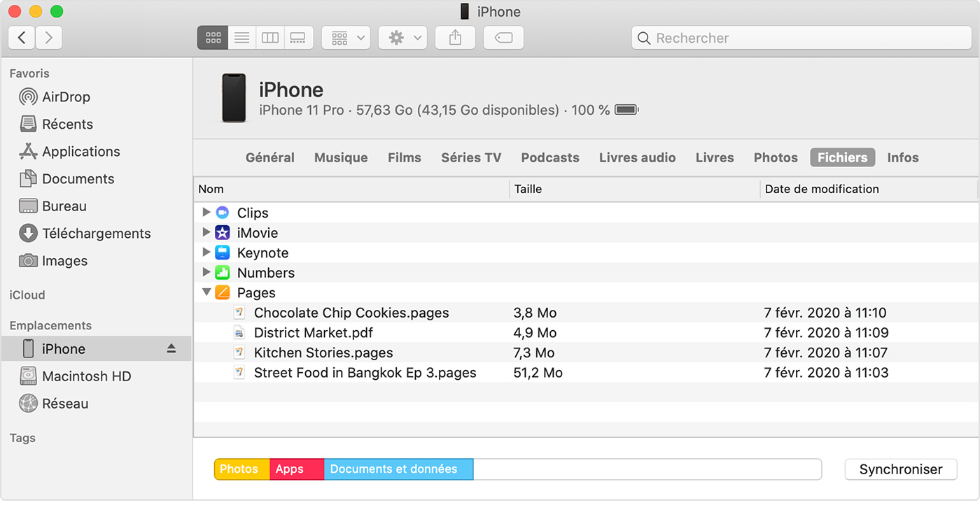Select iPhone under Emplacements
Screen dimensions: 980x505
click(96, 348)
